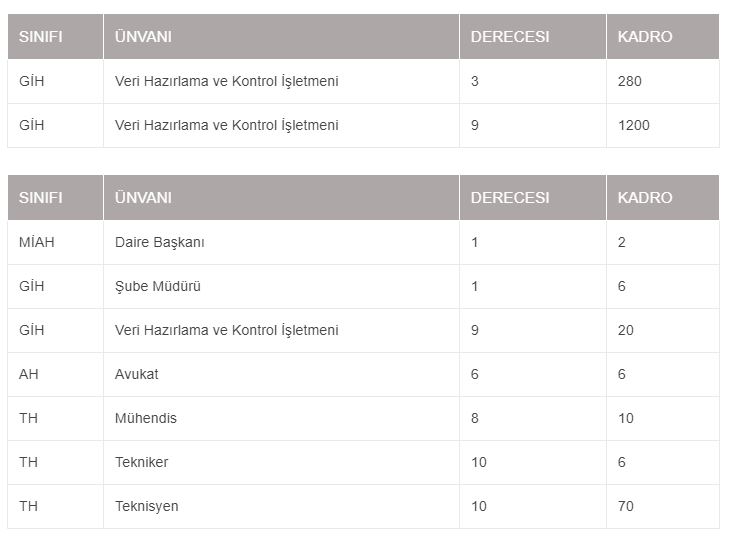Screen dimensions: 731x542
Task: Click degree 3 in the first table
Action: point(533,81)
